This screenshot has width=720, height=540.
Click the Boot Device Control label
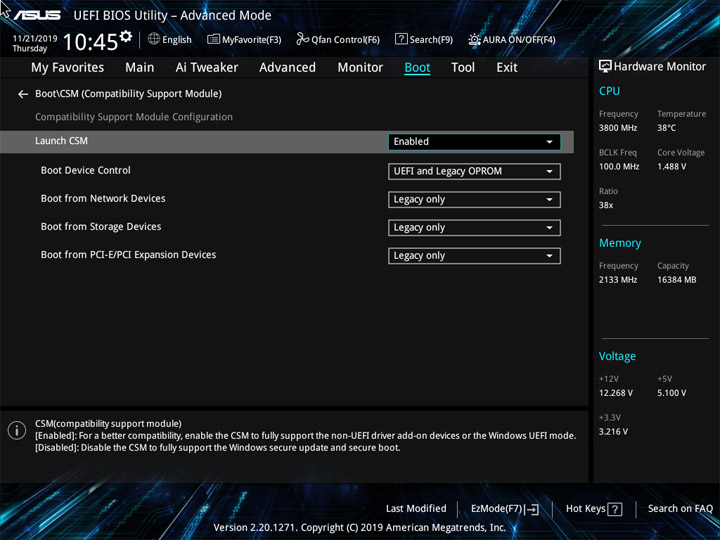point(85,170)
